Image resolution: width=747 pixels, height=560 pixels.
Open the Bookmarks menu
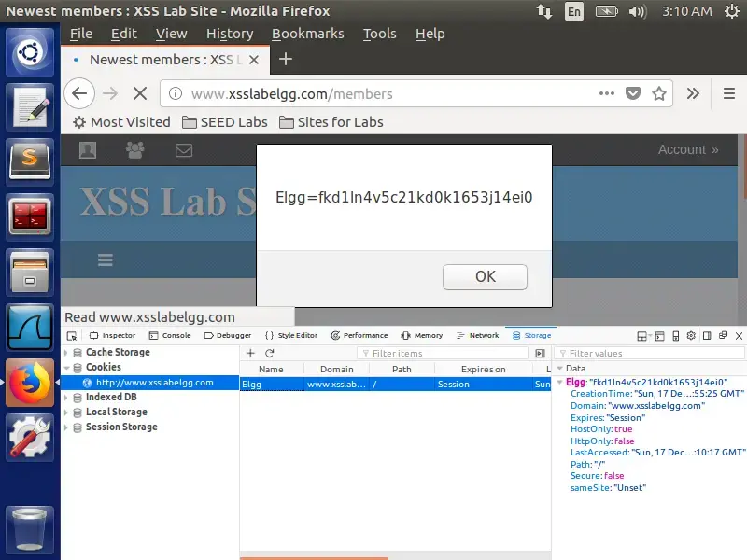click(x=308, y=34)
